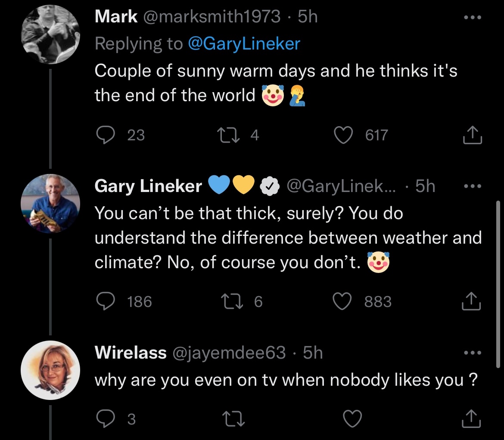
Task: Like Gary Lineker's tweet with 883 likes
Action: pyautogui.click(x=344, y=301)
